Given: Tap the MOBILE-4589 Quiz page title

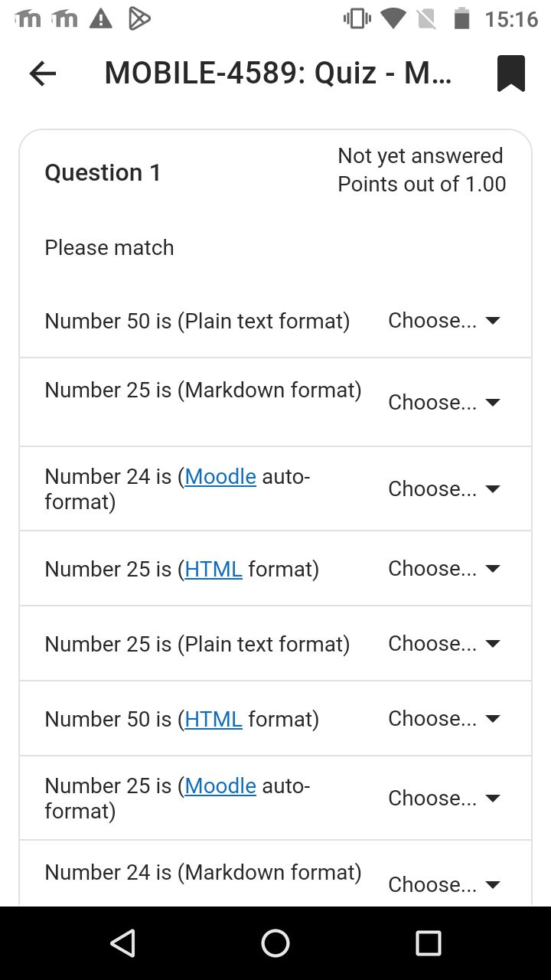Looking at the screenshot, I should [279, 73].
